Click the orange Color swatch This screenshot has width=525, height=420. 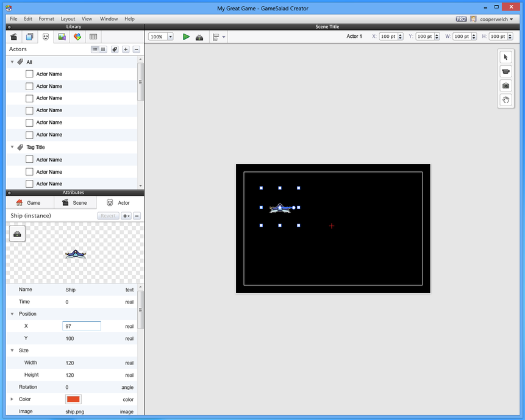coord(73,399)
